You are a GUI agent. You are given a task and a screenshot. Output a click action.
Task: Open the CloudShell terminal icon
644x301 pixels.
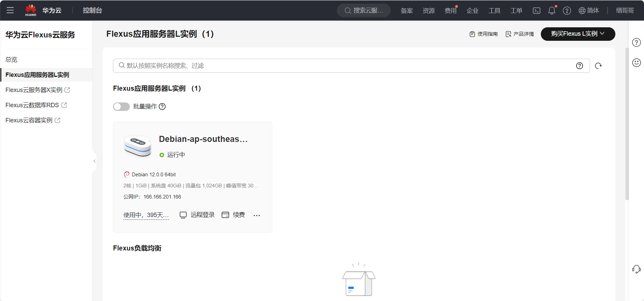coord(536,10)
